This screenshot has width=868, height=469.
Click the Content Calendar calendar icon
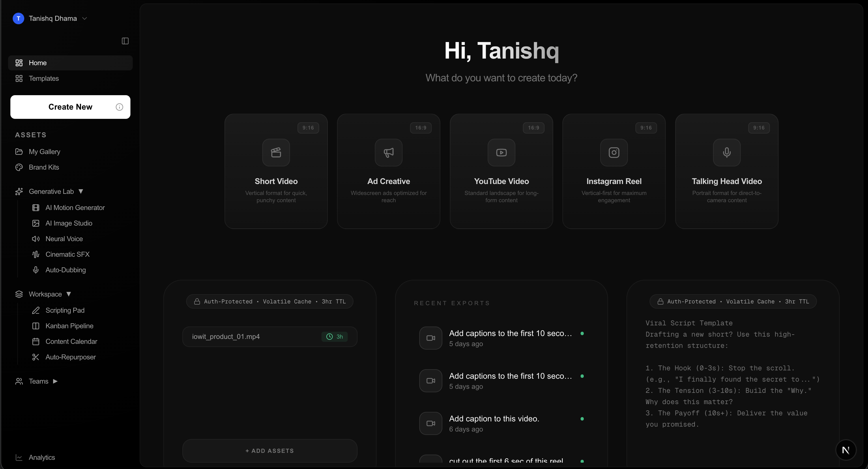(x=36, y=341)
